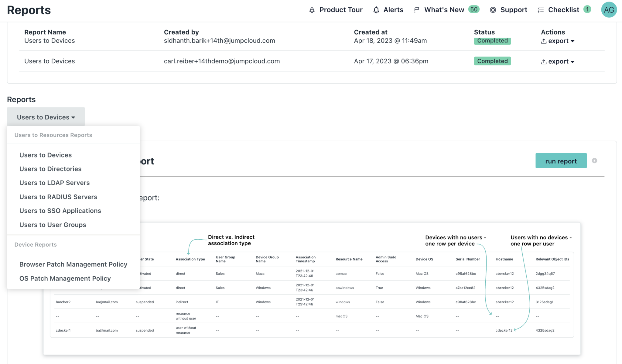Click the run report button
Screen dimensions: 622x364
pos(561,161)
